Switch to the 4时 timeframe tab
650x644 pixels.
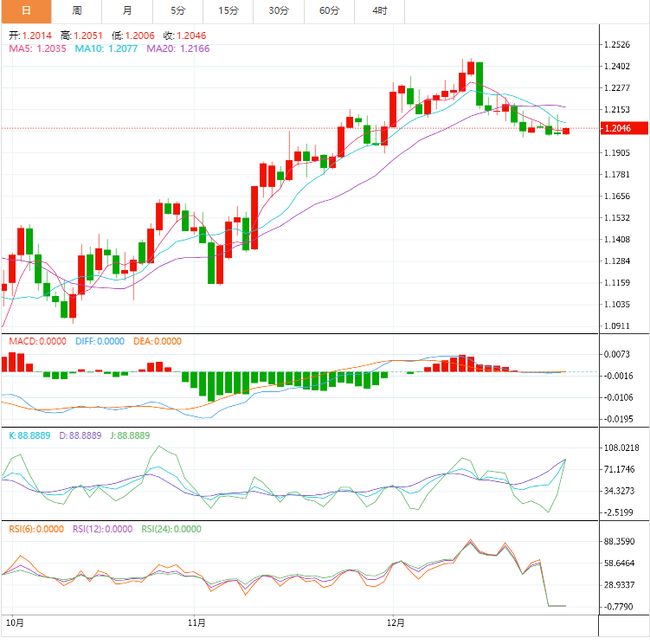pos(380,11)
